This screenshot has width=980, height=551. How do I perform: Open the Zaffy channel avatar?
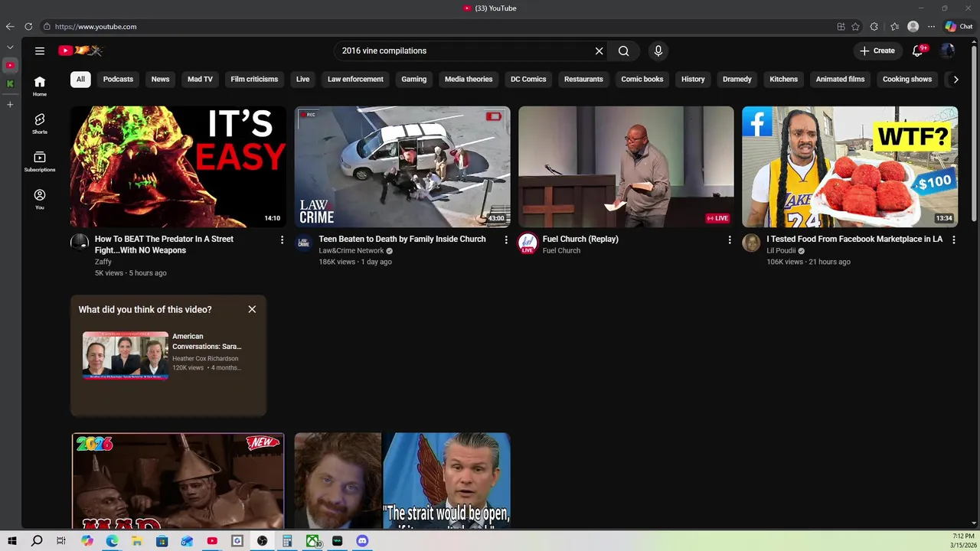click(80, 243)
